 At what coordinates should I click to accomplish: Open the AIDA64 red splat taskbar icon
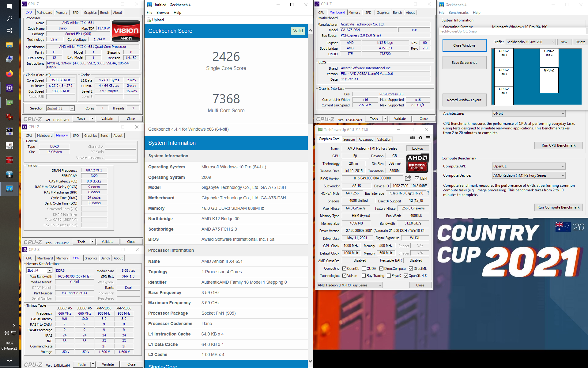coord(9,117)
